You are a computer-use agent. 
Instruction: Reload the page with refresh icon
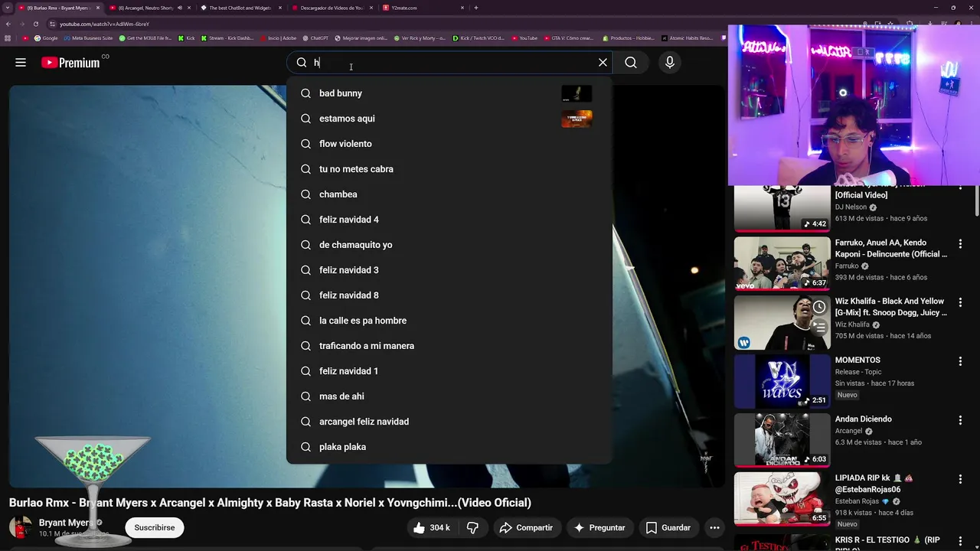coord(35,24)
